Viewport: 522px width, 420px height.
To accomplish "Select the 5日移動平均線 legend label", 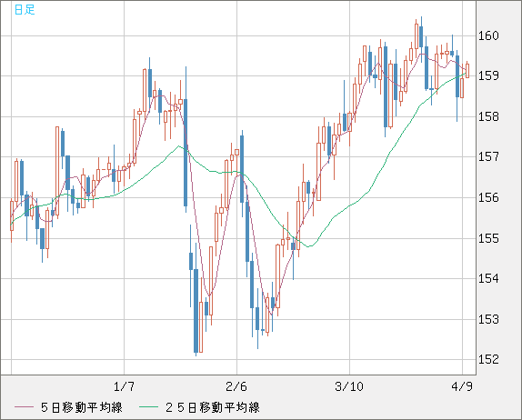I will [x=82, y=407].
